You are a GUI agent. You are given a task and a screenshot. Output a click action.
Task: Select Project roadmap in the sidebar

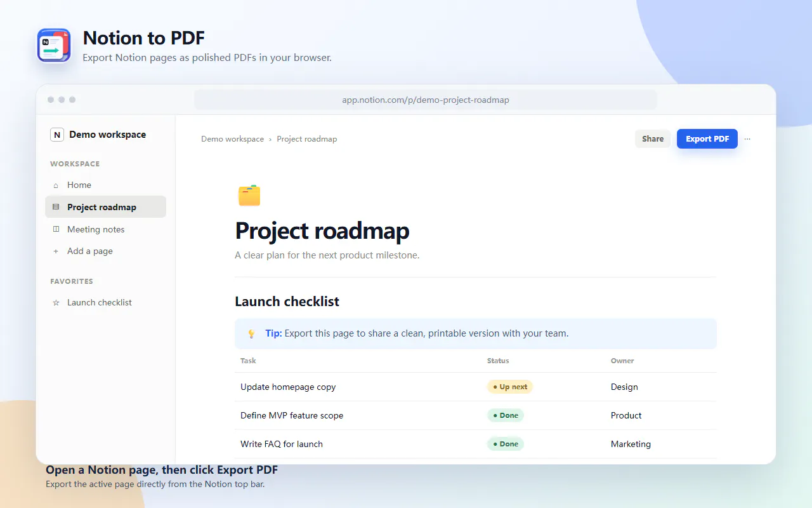tap(105, 207)
